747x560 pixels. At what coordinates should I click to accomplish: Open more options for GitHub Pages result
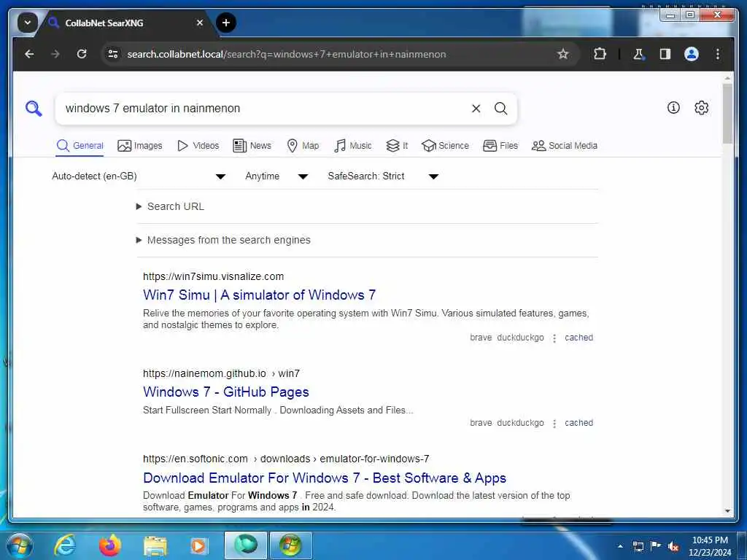(554, 424)
